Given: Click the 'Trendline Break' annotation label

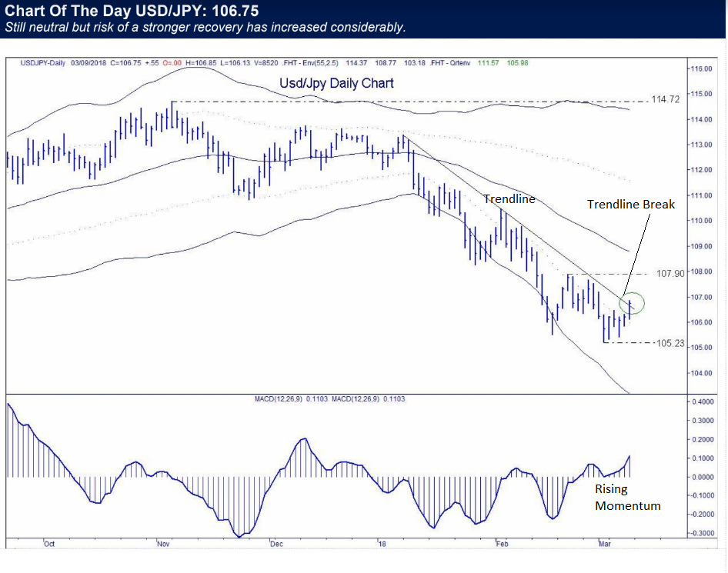Looking at the screenshot, I should click(630, 204).
